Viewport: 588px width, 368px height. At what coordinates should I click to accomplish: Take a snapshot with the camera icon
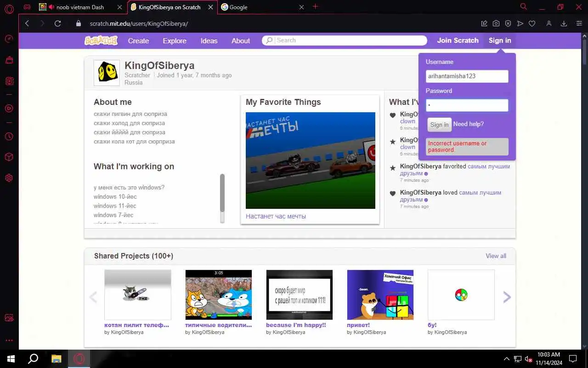(496, 23)
